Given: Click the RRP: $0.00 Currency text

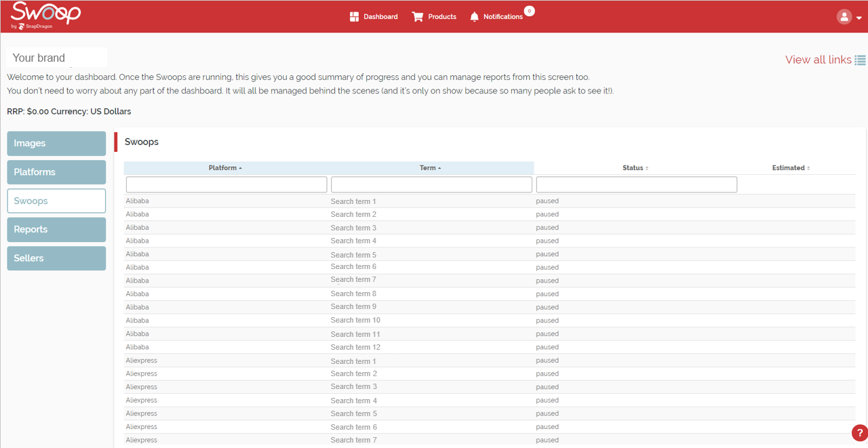Looking at the screenshot, I should [69, 111].
